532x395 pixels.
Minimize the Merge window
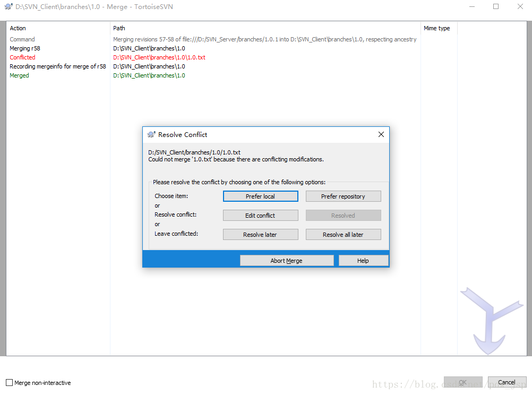(x=471, y=6)
